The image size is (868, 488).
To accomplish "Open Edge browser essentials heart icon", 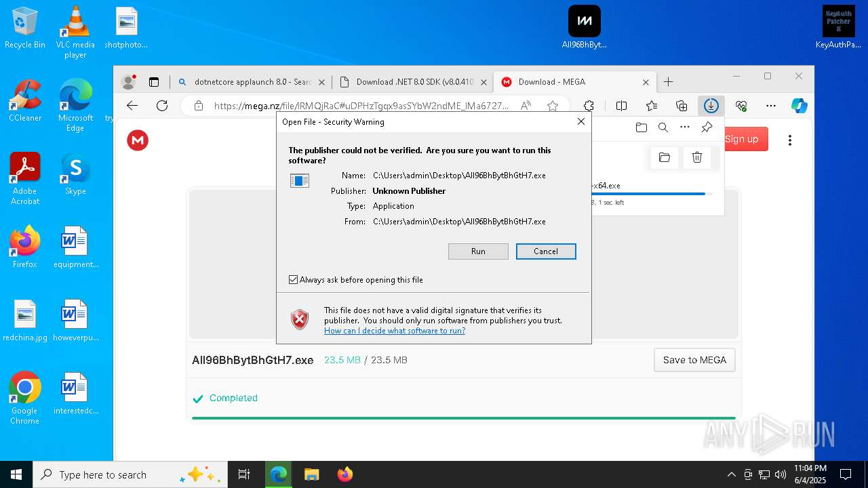I will point(741,106).
